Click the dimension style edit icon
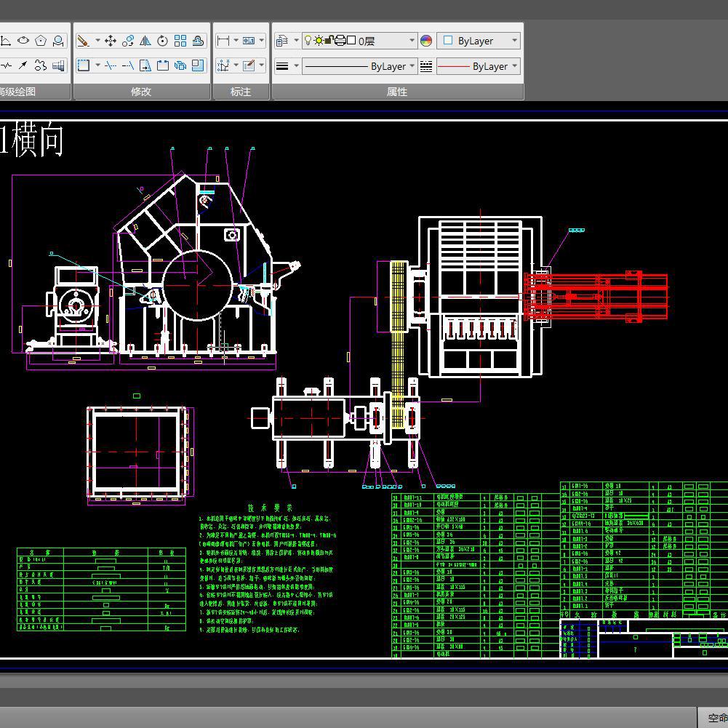 click(249, 65)
